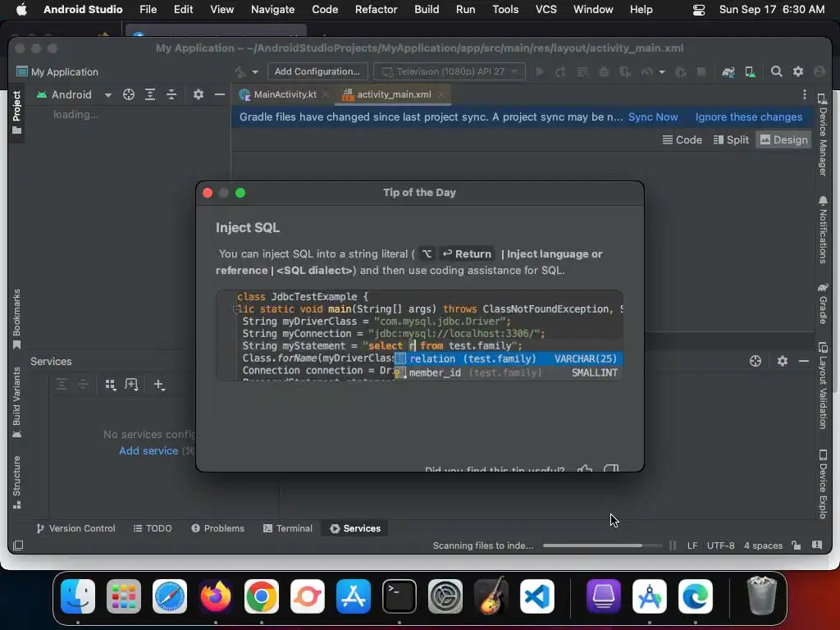Toggle Gradle right sidebar panel
This screenshot has width=840, height=630.
click(823, 304)
